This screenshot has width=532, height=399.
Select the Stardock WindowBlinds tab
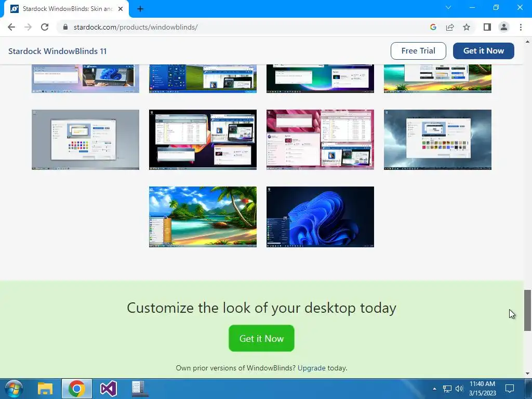tap(66, 9)
